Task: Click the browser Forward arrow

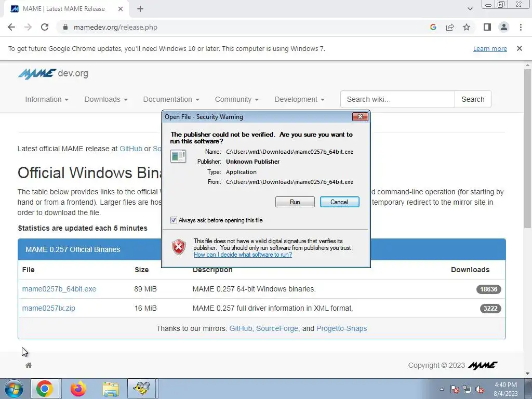Action: (28, 27)
